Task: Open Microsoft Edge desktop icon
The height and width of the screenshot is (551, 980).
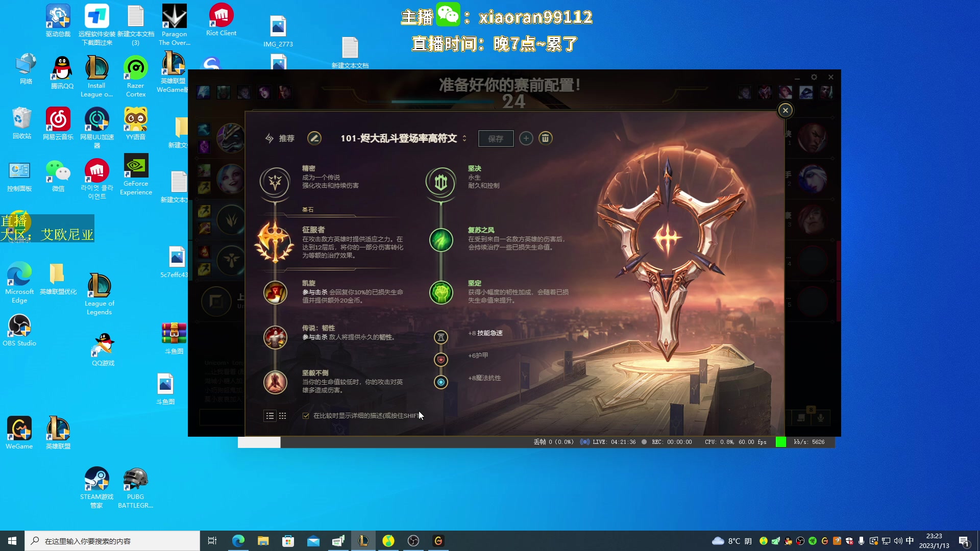Action: pos(19,283)
